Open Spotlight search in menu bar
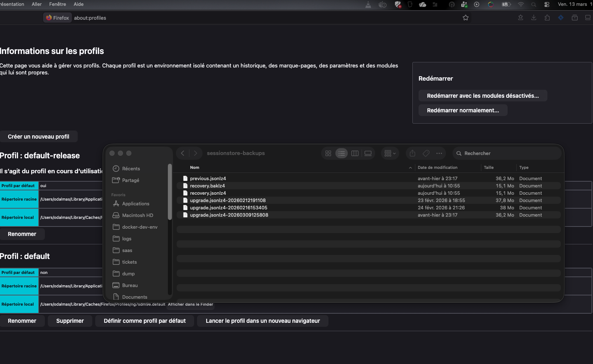Viewport: 593px width, 364px height. (534, 4)
